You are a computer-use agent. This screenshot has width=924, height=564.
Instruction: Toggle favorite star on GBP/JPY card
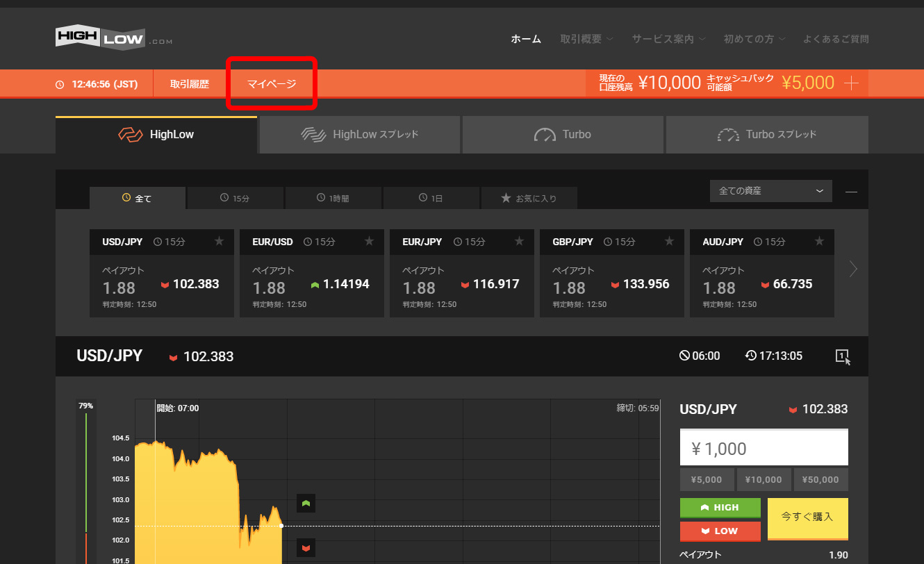coord(670,242)
